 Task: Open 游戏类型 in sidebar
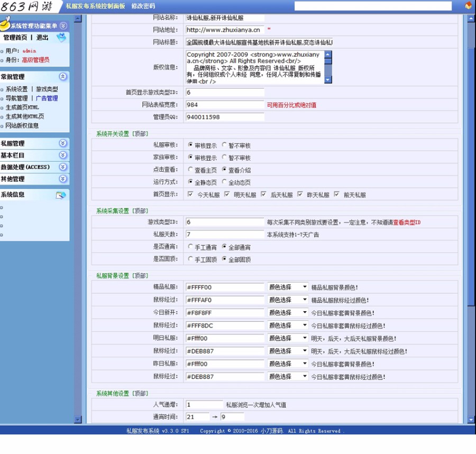click(47, 89)
